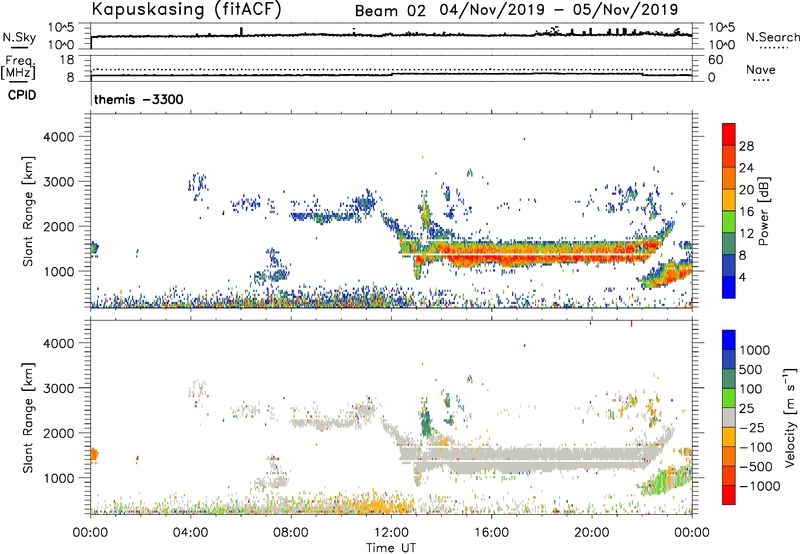Viewport: 800px width, 554px height.
Task: Click the blue bottom of the power colorbar
Action: (729, 287)
